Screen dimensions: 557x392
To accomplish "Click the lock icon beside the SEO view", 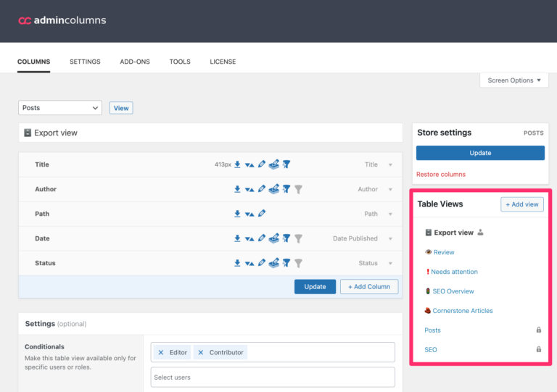I will point(538,349).
